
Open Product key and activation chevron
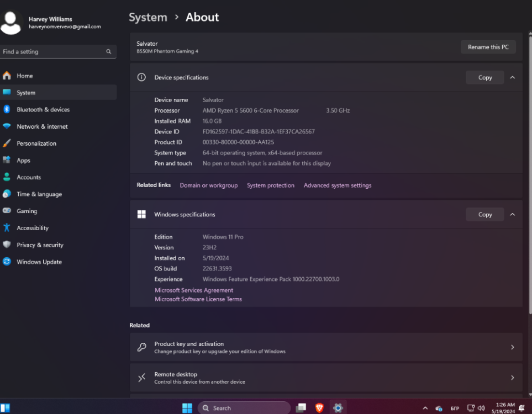pos(512,347)
